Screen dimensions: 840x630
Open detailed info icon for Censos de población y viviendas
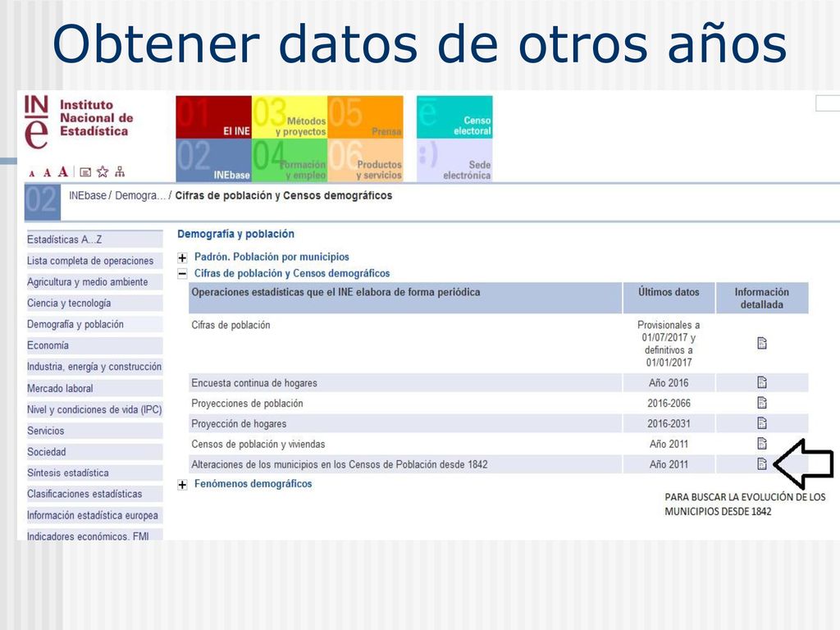(762, 444)
